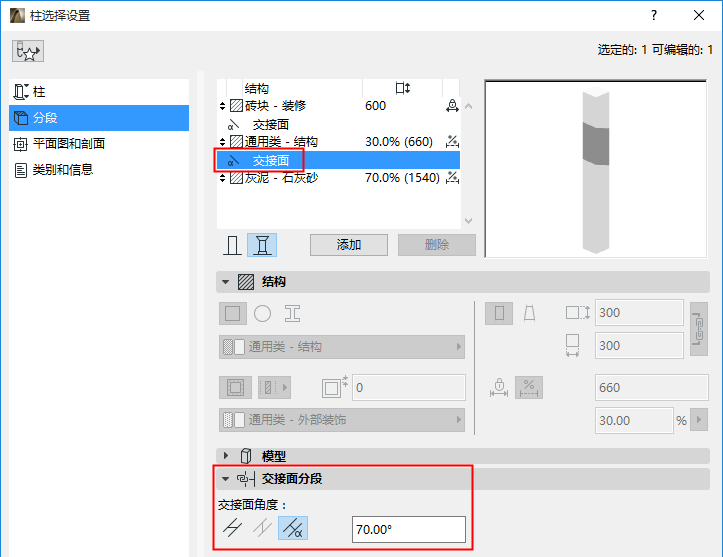
Task: Edit the veneer thickness field showing 0
Action: pos(409,387)
